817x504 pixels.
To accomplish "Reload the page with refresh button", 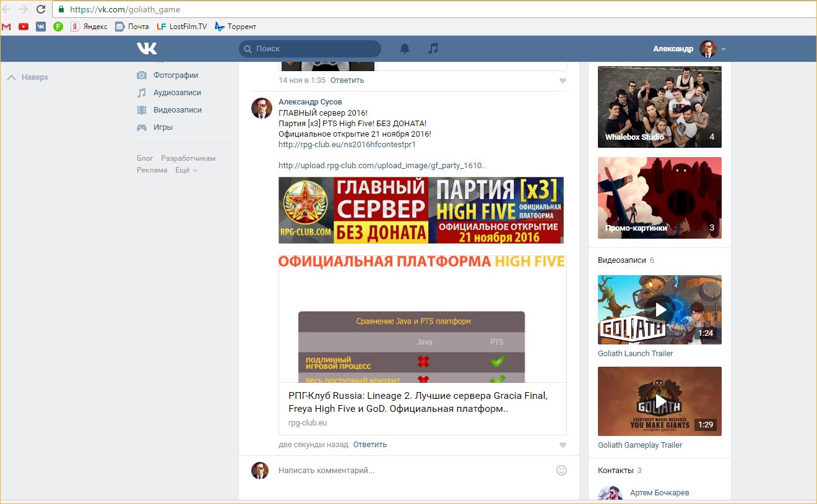I will coord(41,9).
